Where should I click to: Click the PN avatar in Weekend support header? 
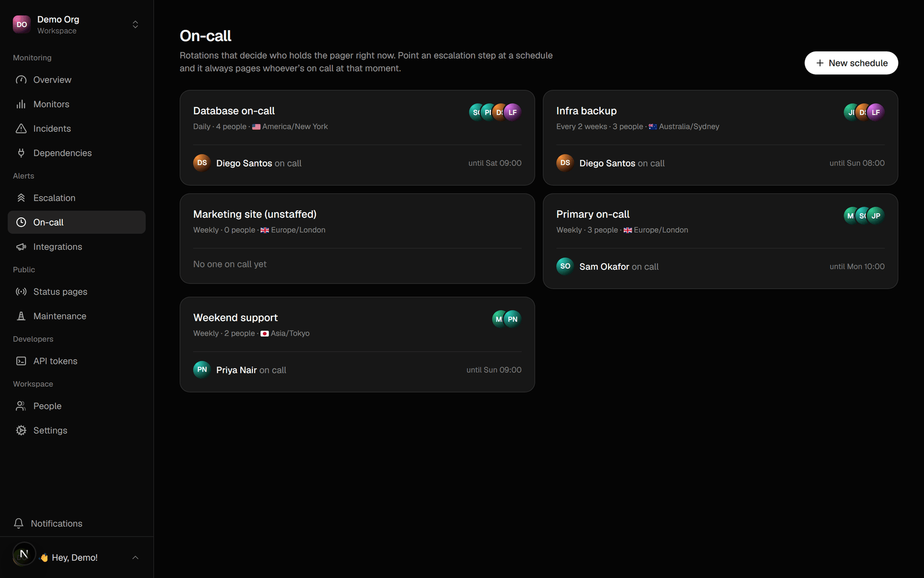tap(512, 319)
